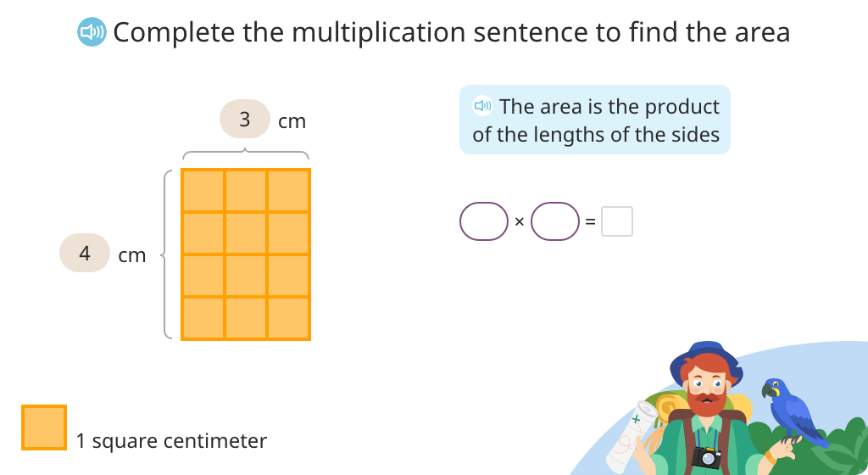The height and width of the screenshot is (475, 868).
Task: Select the 3 cm width number chip
Action: 245,119
